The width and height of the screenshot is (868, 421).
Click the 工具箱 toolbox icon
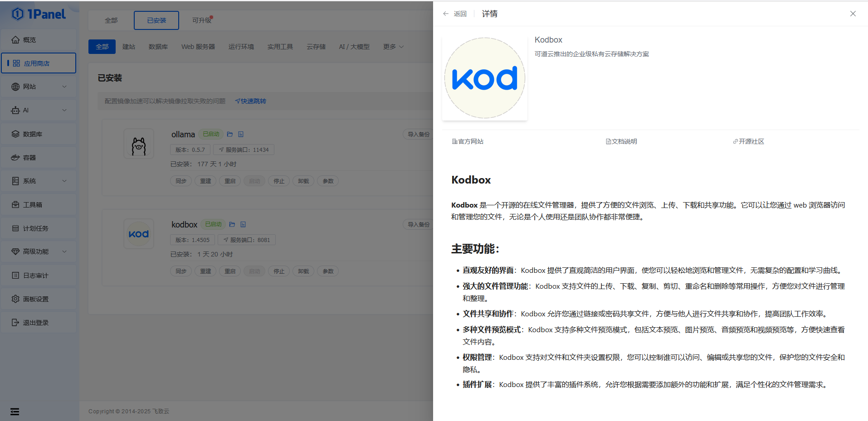click(15, 205)
